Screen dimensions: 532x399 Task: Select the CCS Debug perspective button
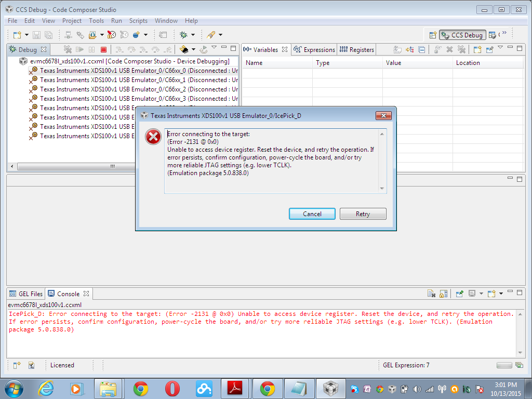[462, 35]
